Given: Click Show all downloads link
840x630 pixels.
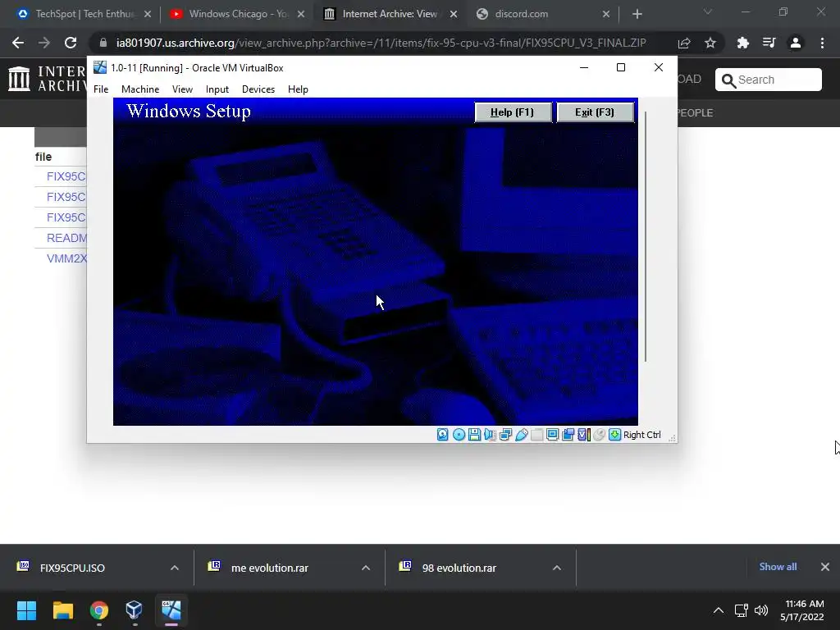Looking at the screenshot, I should tap(778, 567).
